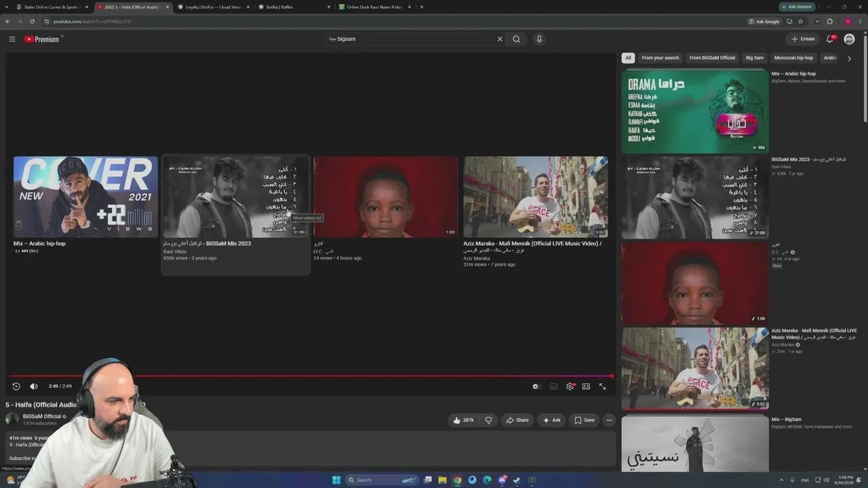Go back in the browser

[x=7, y=22]
